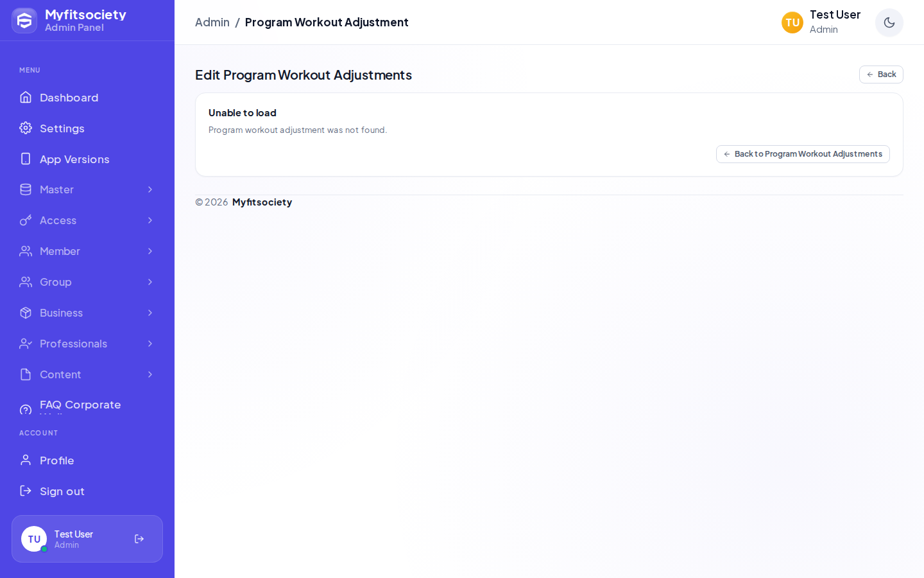Expand the Group submenu chevron
Image resolution: width=924 pixels, height=578 pixels.
pos(150,282)
